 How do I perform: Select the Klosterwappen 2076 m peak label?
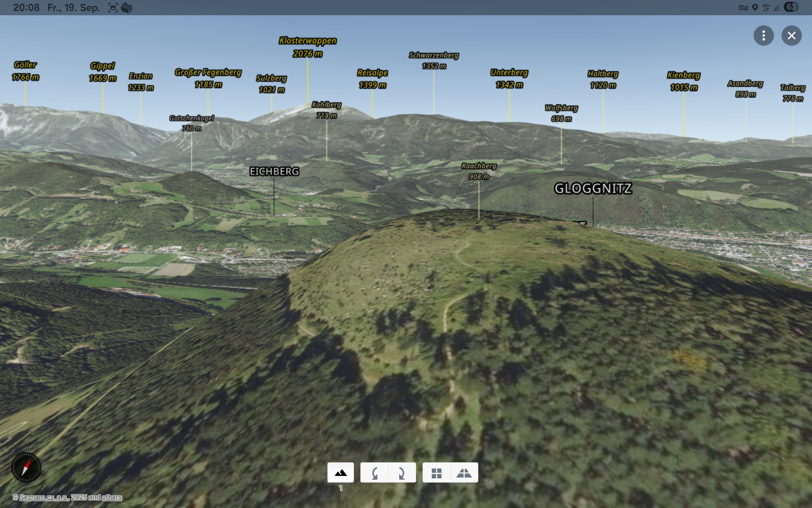[x=307, y=47]
